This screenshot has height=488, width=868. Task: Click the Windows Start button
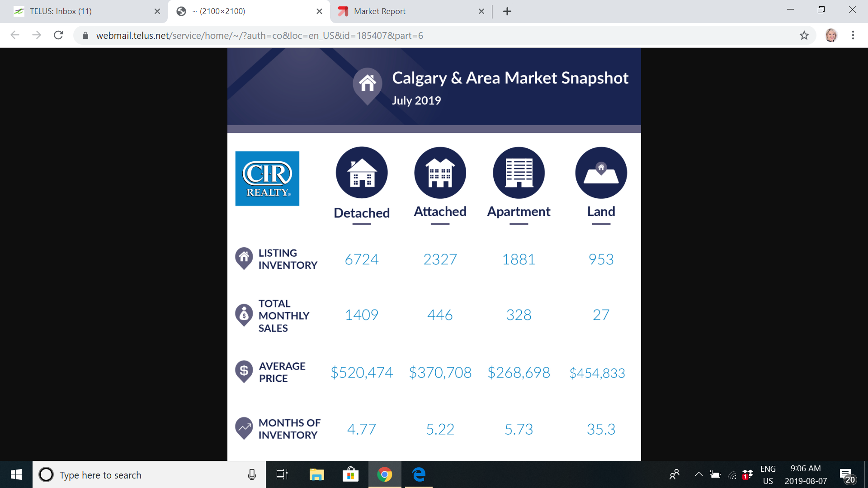coord(16,474)
